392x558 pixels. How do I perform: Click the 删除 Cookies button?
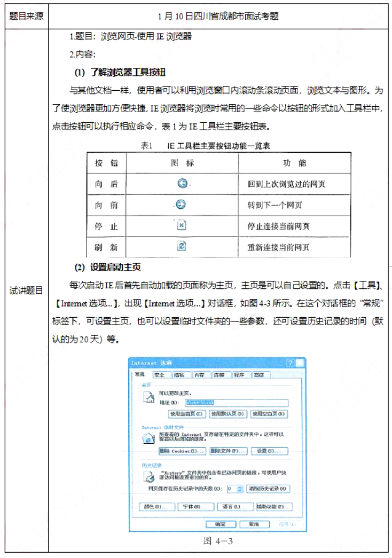(182, 451)
